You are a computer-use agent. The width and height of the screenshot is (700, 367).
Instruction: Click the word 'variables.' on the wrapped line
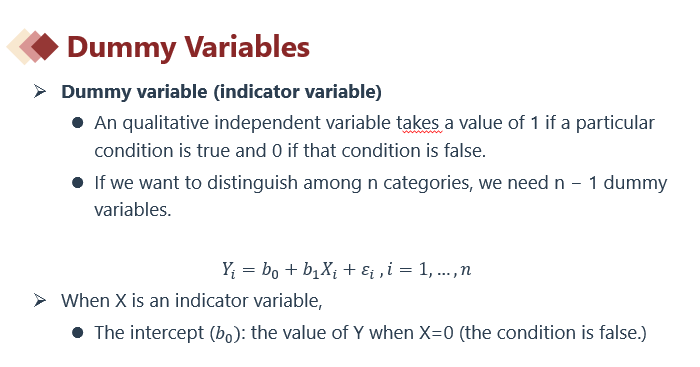[133, 209]
